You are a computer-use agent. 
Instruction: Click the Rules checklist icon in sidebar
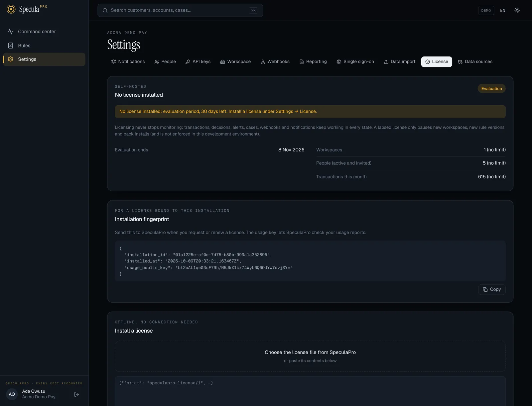pos(11,46)
